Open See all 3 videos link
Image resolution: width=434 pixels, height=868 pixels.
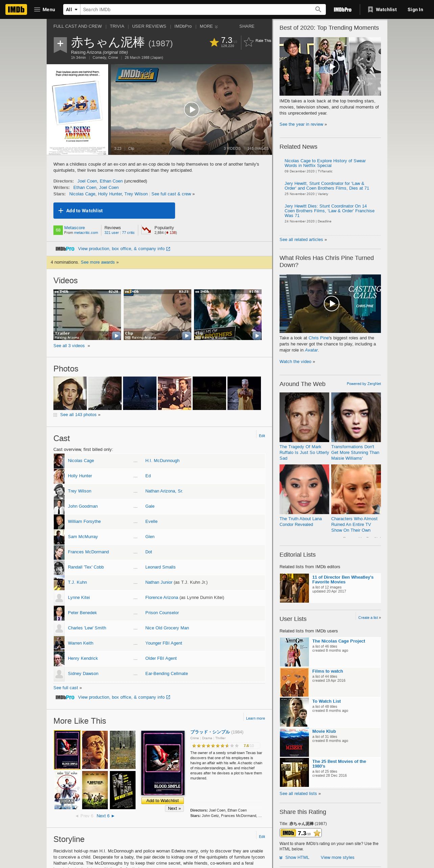69,346
